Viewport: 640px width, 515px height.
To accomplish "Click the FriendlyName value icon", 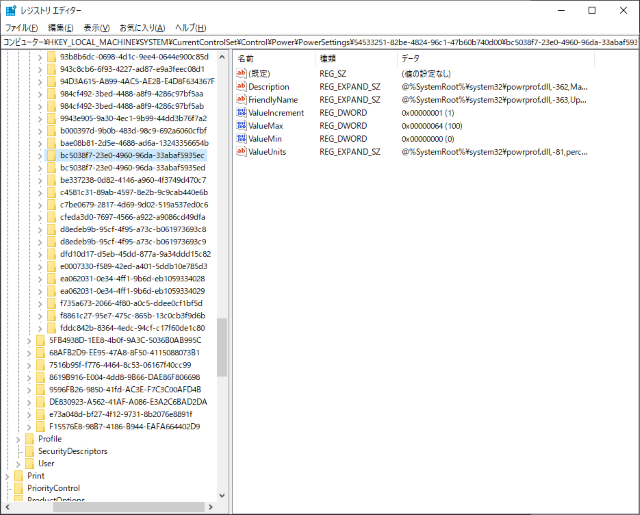I will [241, 100].
